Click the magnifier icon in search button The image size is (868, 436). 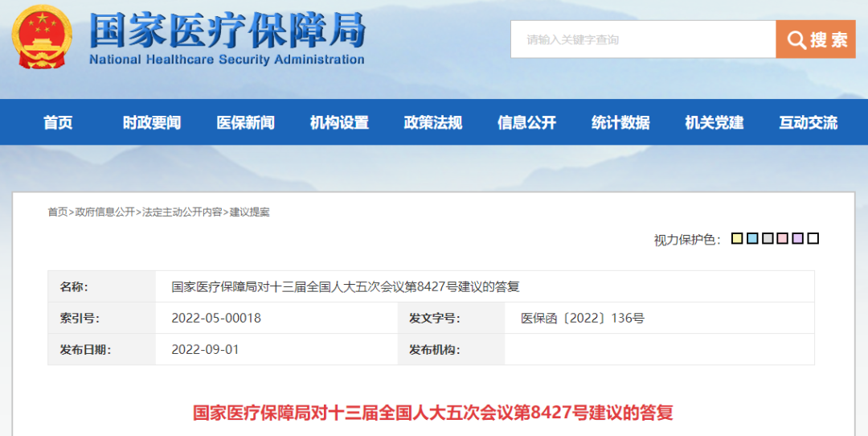click(x=796, y=40)
